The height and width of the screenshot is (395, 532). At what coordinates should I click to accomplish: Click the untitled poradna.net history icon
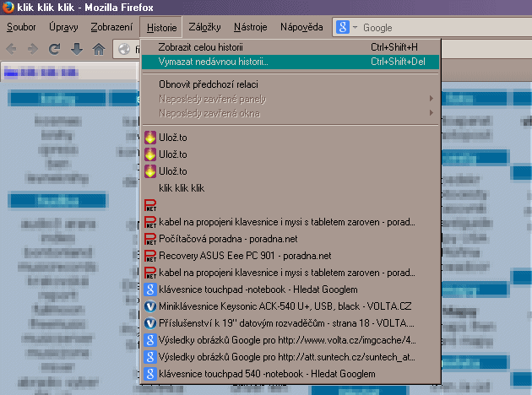[x=150, y=205]
